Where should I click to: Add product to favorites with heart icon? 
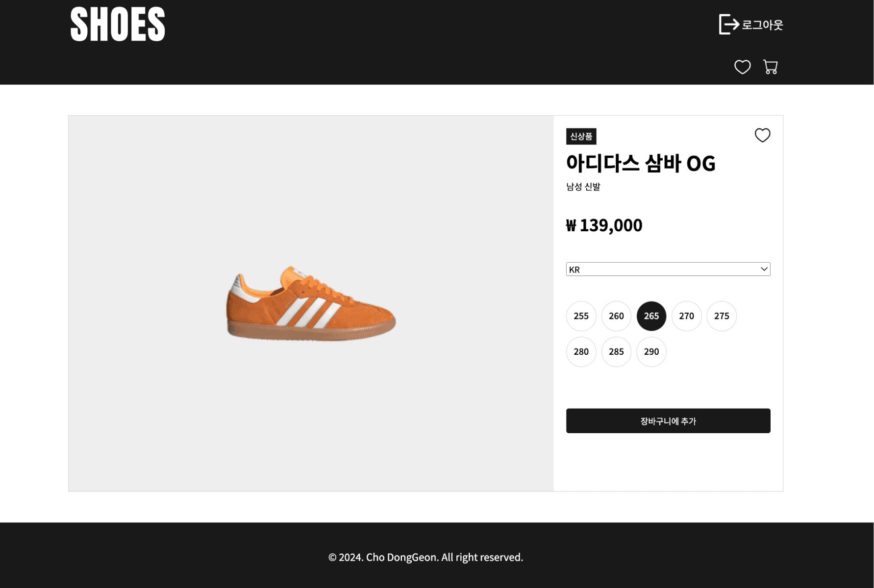tap(762, 135)
